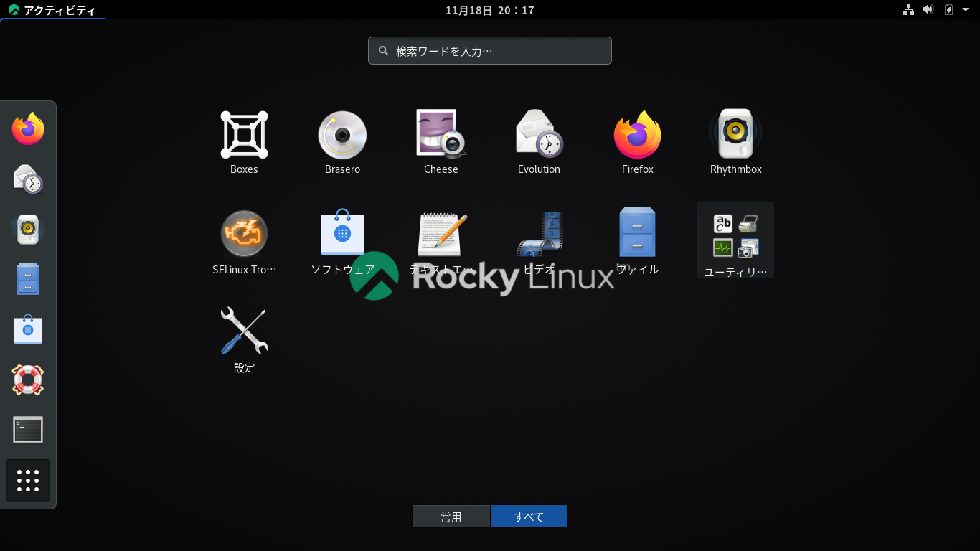This screenshot has height=551, width=980.
Task: Switch to the 常用 tab
Action: point(451,517)
